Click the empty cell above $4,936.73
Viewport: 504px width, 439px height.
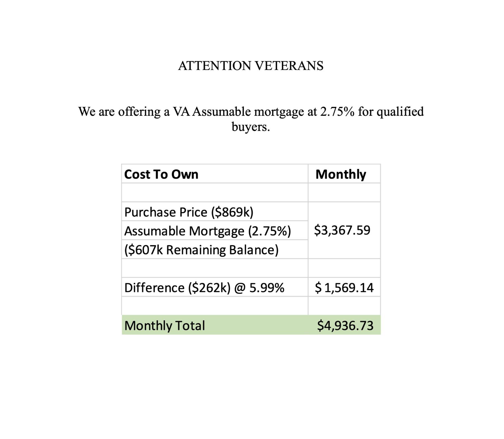[x=344, y=306]
